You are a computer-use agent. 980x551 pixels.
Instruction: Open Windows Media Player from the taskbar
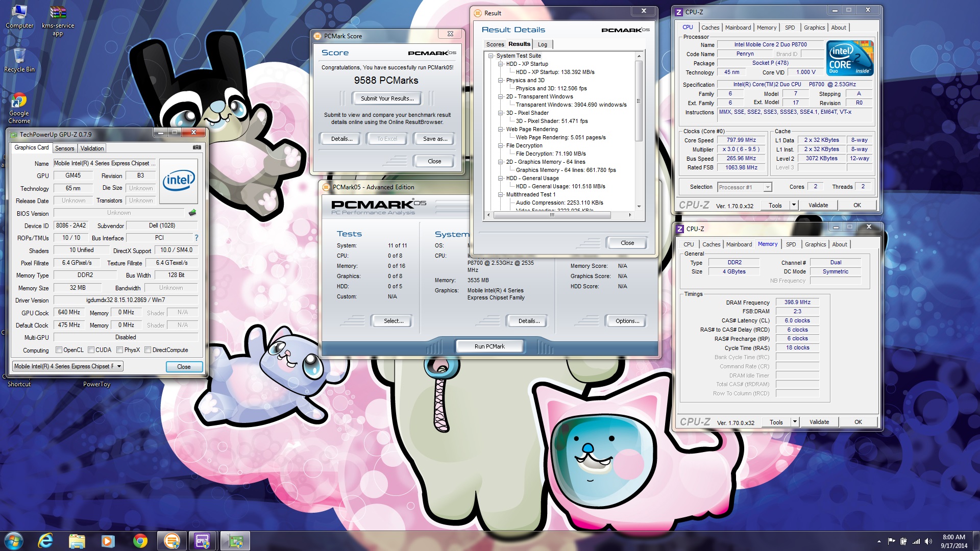(108, 541)
